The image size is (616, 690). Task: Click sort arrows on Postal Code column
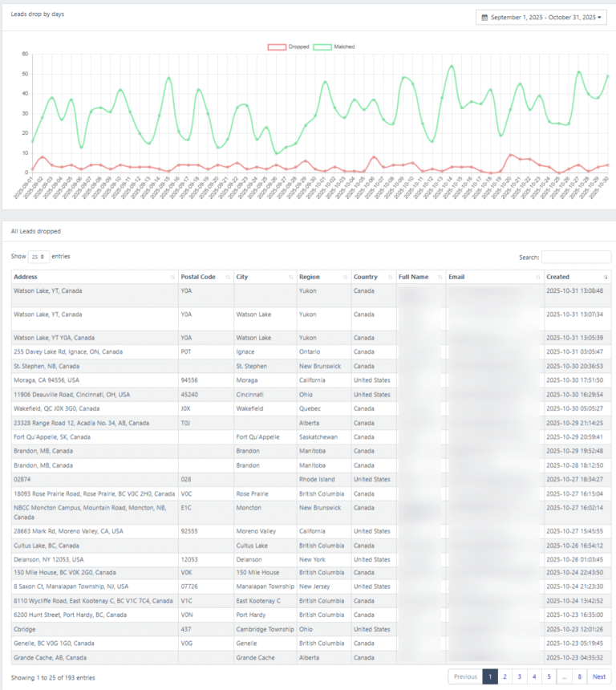(228, 277)
